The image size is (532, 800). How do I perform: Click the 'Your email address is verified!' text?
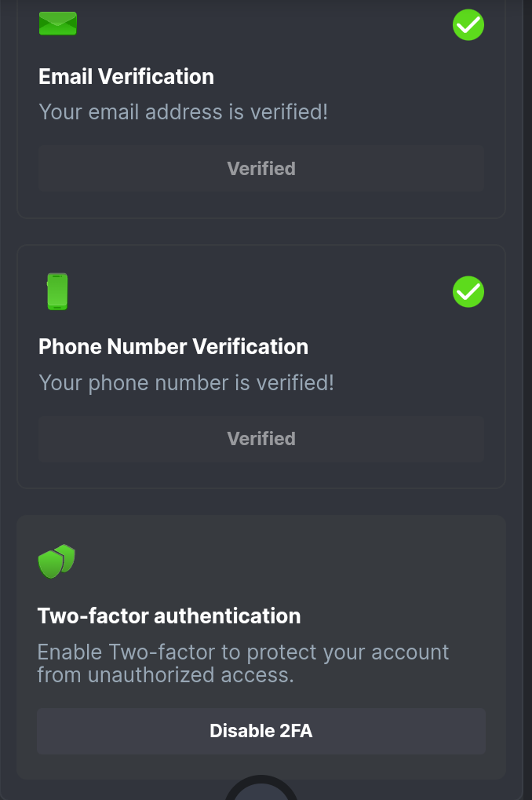(183, 111)
